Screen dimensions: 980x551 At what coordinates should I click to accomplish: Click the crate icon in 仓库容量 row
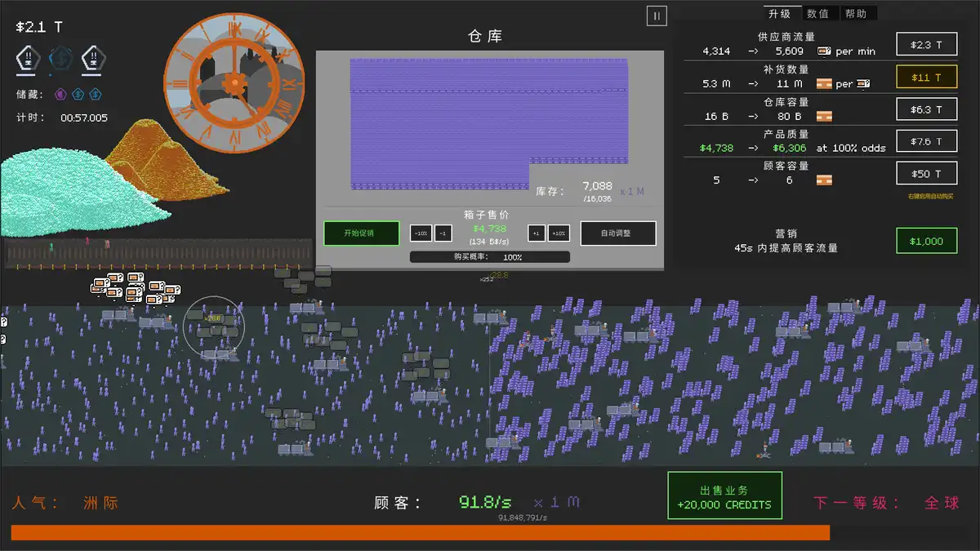(x=824, y=116)
